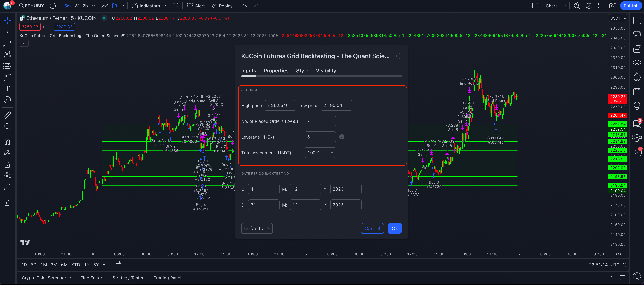Open the Total investment 100% dropdown

[320, 153]
